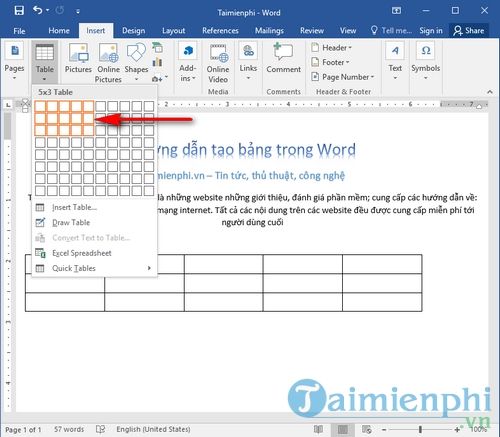
Task: Click the Redo icon in Quick Access
Action: click(60, 10)
